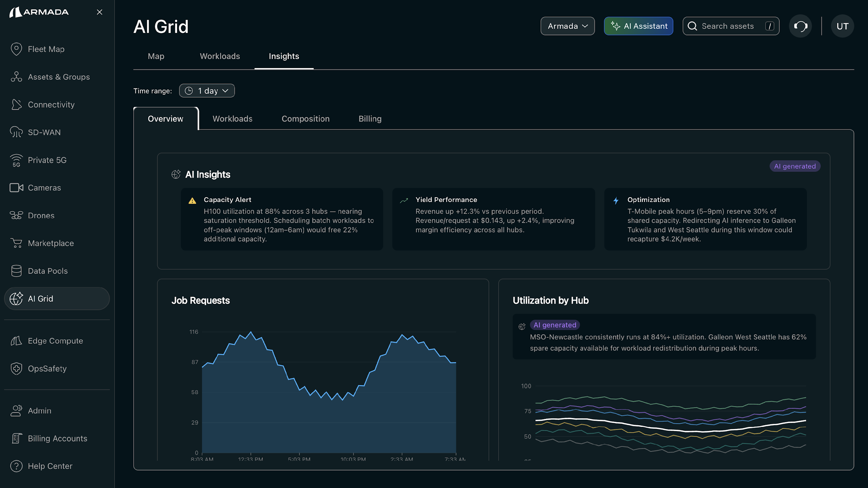The image size is (868, 488).
Task: Open the Composition insights tab
Action: pyautogui.click(x=305, y=118)
